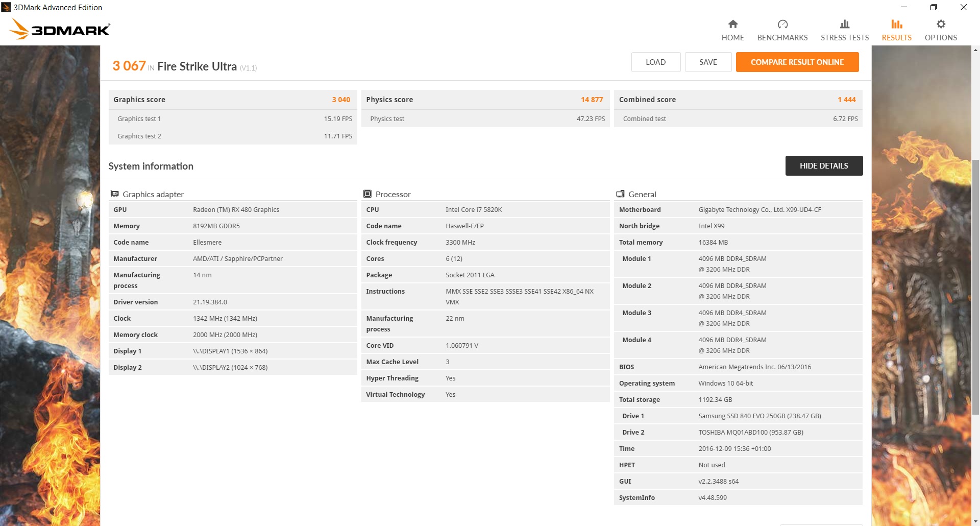Image resolution: width=980 pixels, height=526 pixels.
Task: Click the Time value 2016-12-09 15:36
Action: pyautogui.click(x=734, y=448)
